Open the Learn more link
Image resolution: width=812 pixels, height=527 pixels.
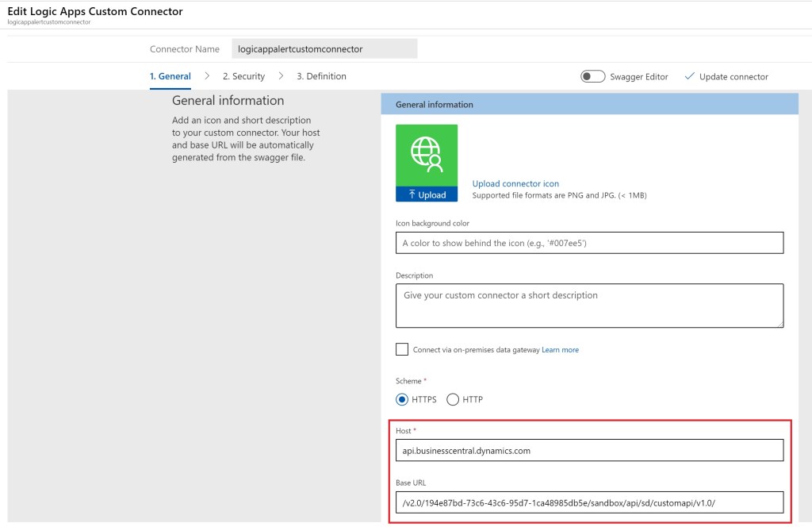pyautogui.click(x=560, y=350)
